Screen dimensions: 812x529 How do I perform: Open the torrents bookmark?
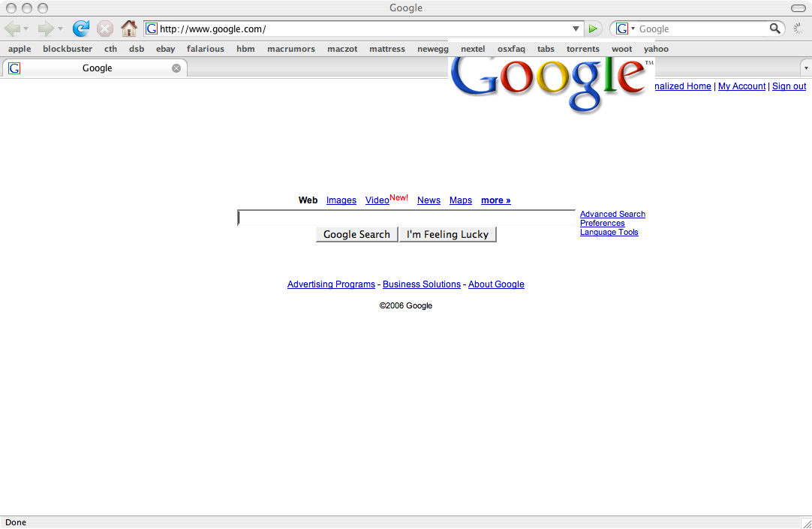[582, 49]
